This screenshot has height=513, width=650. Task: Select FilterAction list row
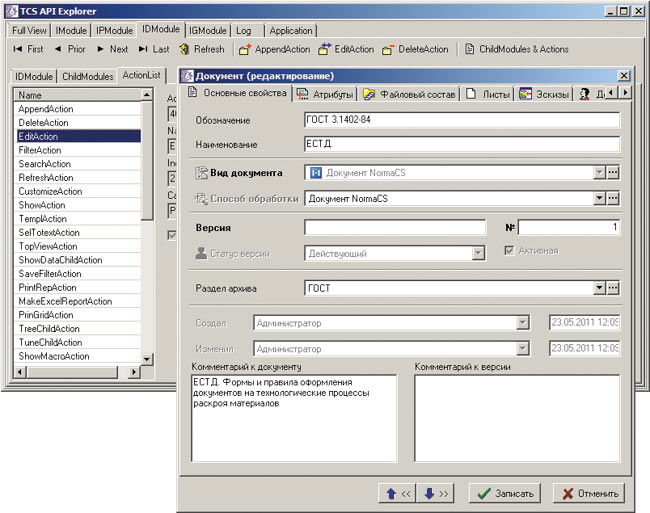click(78, 150)
